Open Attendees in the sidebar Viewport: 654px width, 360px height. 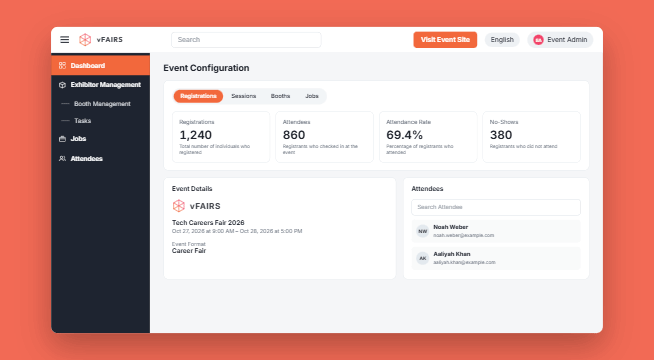click(x=101, y=159)
